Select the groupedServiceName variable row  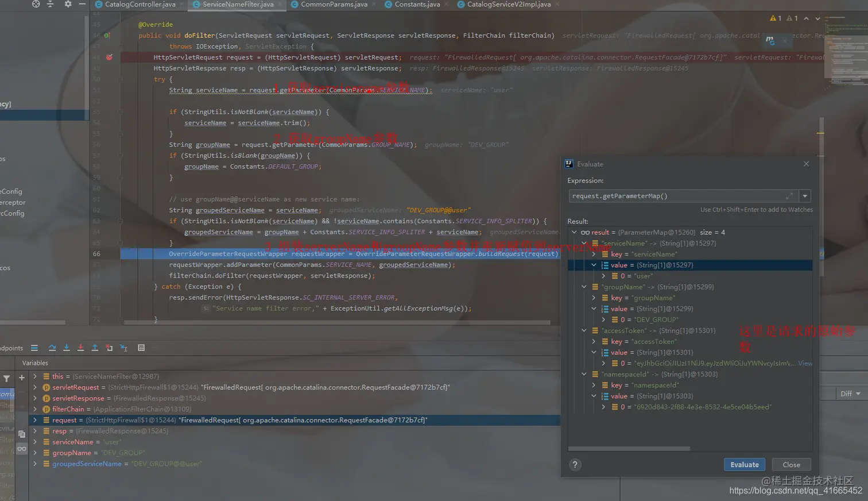tap(294, 464)
